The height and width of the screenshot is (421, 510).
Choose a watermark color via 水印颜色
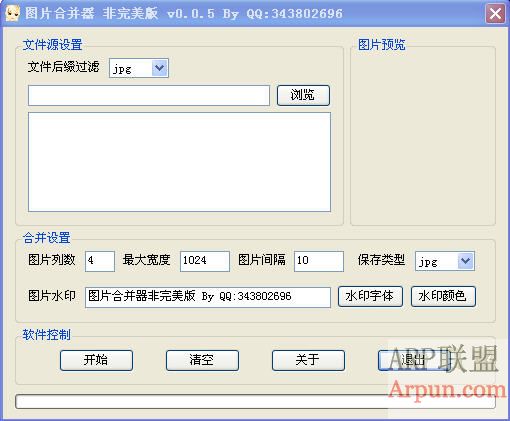click(443, 296)
